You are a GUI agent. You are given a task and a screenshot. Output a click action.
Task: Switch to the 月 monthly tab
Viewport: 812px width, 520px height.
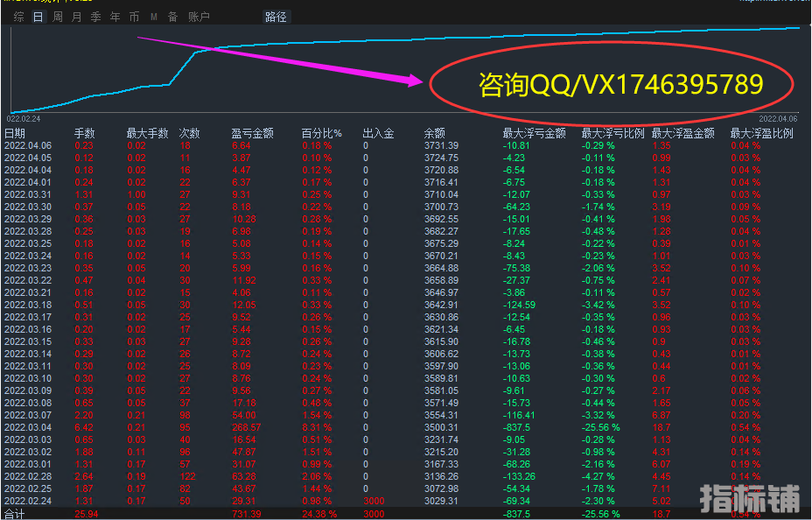point(77,17)
